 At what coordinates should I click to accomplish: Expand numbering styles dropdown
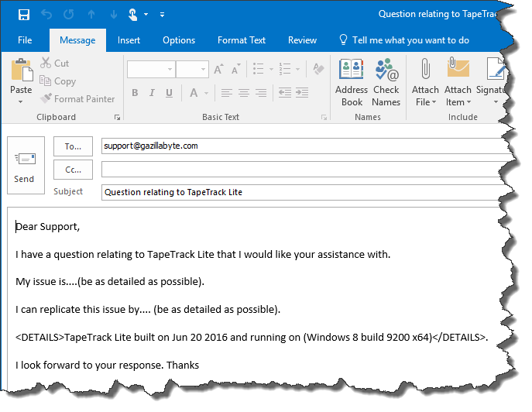[x=297, y=69]
